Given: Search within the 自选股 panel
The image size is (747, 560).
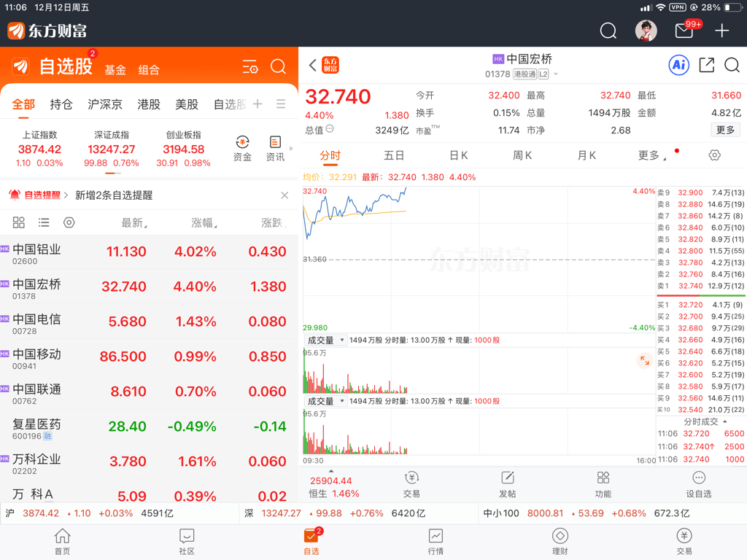Looking at the screenshot, I should tap(278, 66).
